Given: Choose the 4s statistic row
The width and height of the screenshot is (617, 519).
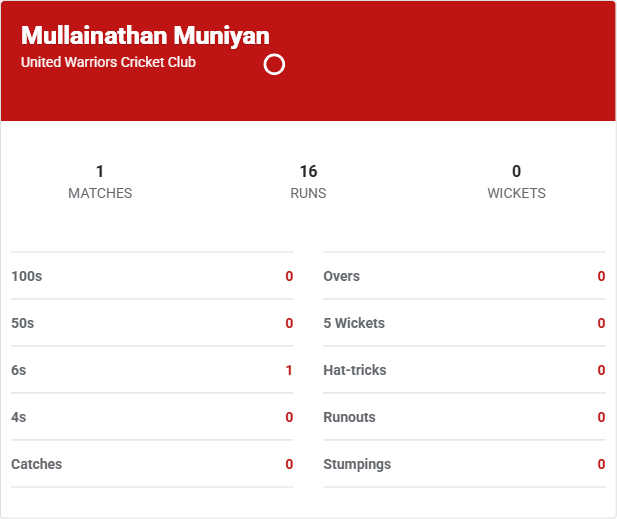Looking at the screenshot, I should [152, 417].
